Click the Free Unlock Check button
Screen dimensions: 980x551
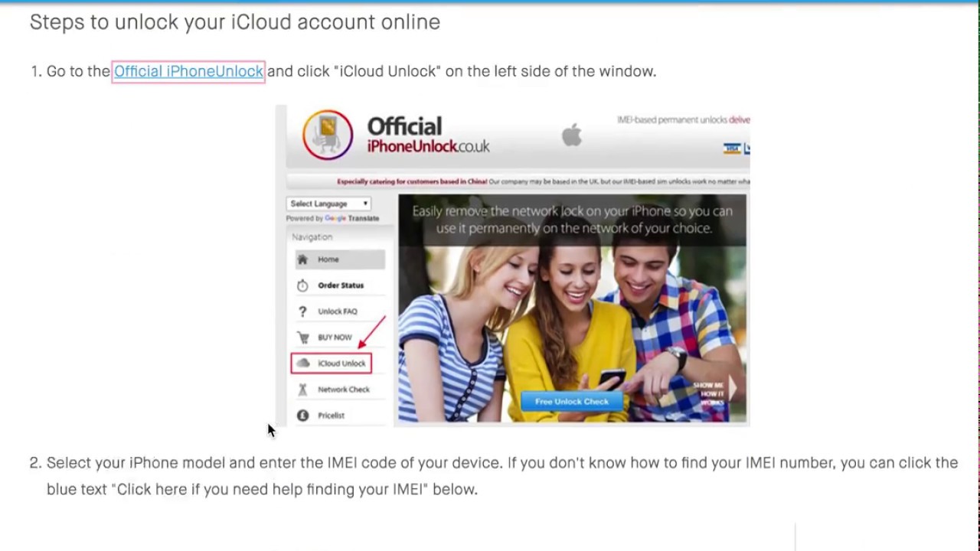tap(572, 402)
